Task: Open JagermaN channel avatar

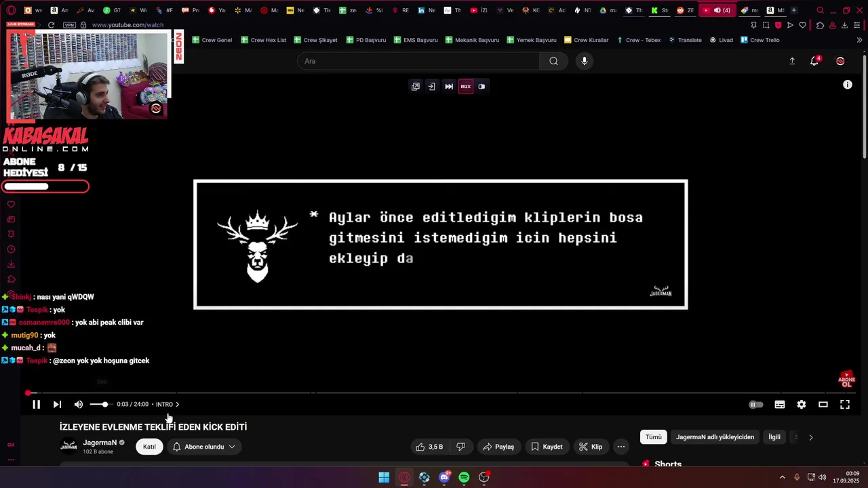Action: [x=68, y=446]
